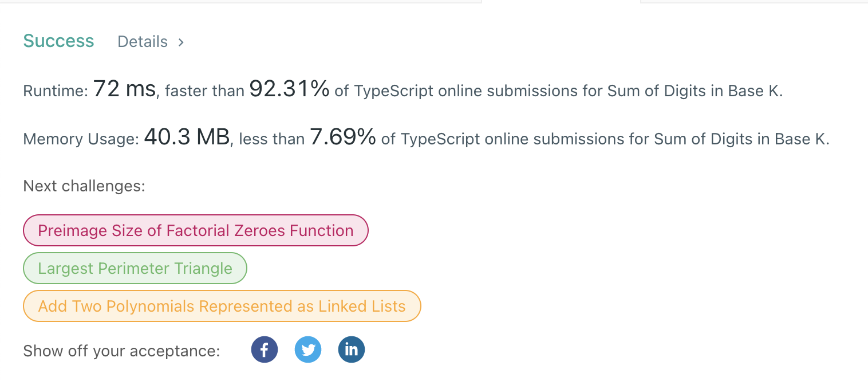This screenshot has height=385, width=868.
Task: Click the chevron arrow beside Details
Action: [181, 42]
